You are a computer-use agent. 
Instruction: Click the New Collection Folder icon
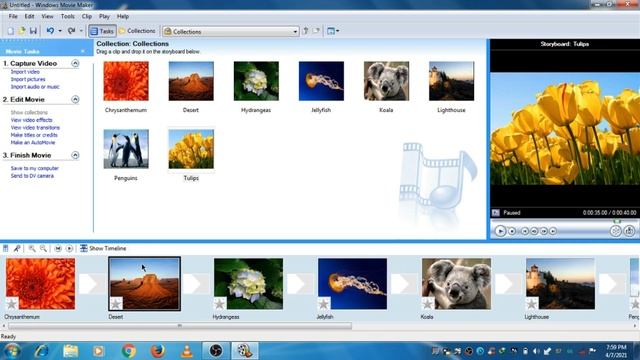click(316, 31)
